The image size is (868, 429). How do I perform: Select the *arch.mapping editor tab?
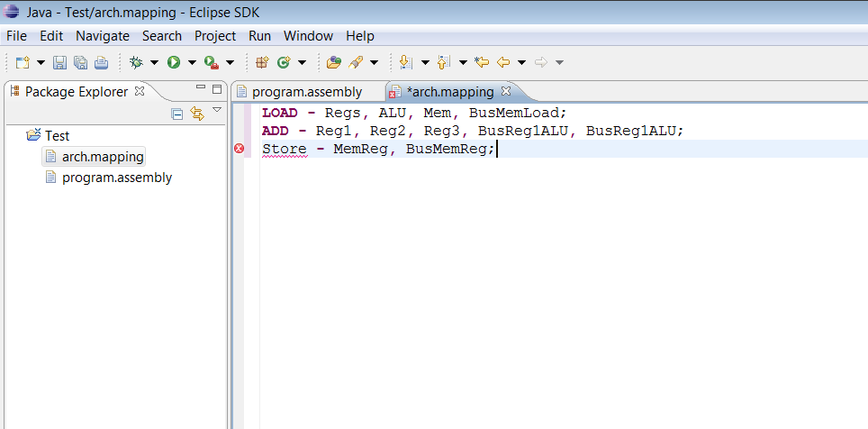tap(449, 91)
